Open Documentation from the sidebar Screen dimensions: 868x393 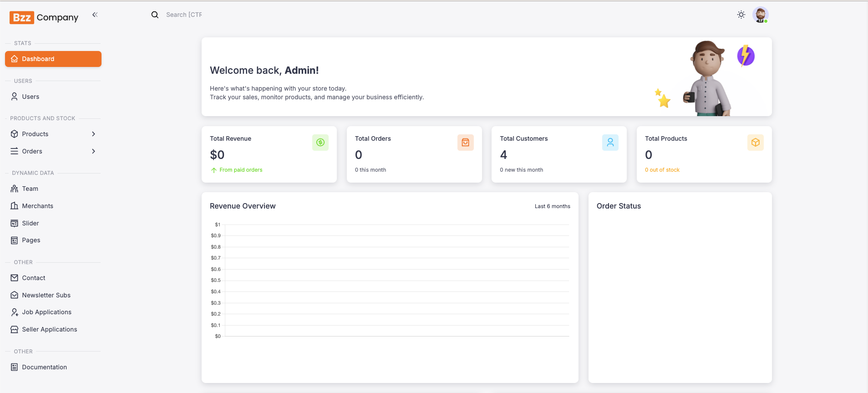coord(44,367)
